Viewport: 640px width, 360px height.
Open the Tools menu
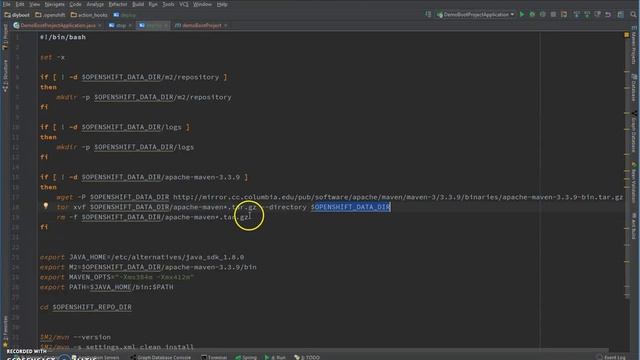pos(168,4)
